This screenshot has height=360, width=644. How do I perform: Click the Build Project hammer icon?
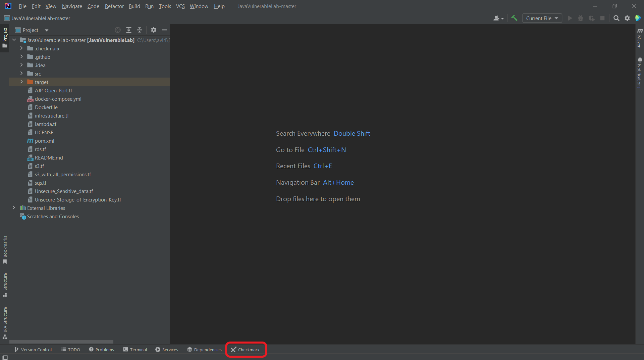(x=514, y=18)
